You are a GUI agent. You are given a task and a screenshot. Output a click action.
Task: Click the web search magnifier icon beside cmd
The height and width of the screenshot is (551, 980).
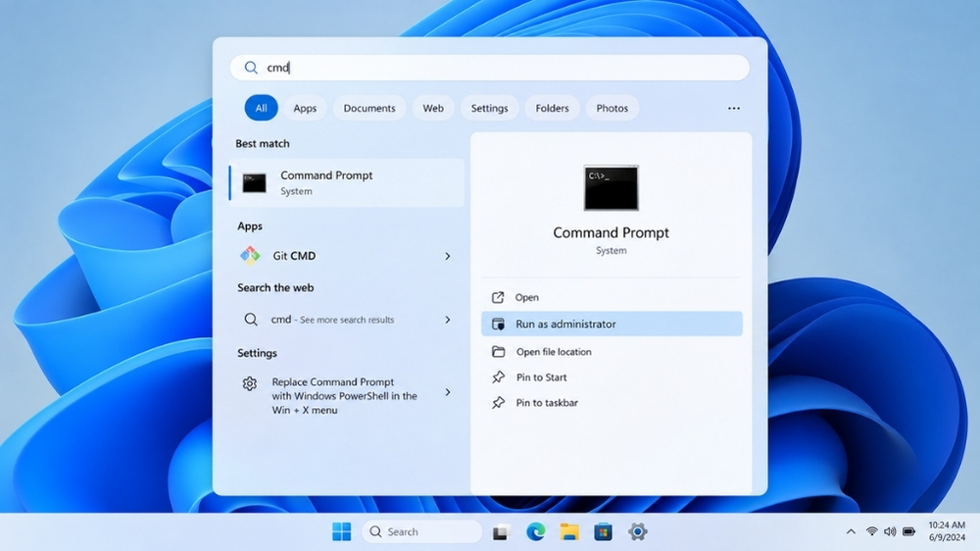251,320
